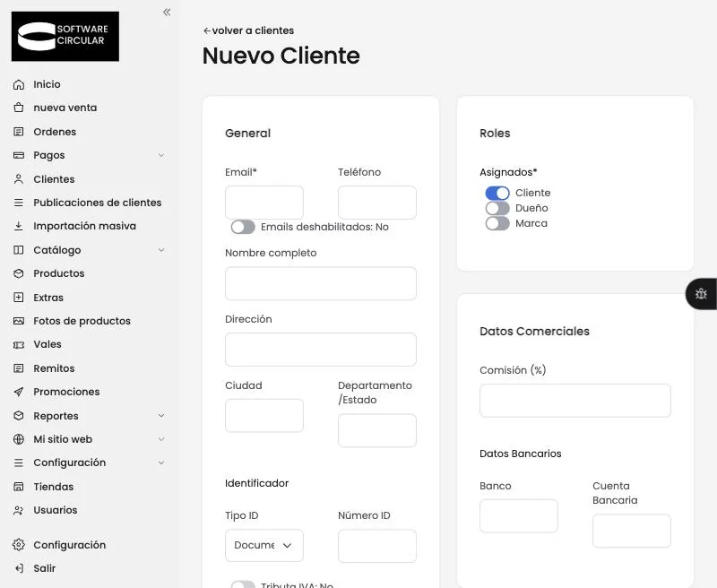The width and height of the screenshot is (717, 588).
Task: Expand the Pagos submenu chevron
Action: click(x=161, y=155)
